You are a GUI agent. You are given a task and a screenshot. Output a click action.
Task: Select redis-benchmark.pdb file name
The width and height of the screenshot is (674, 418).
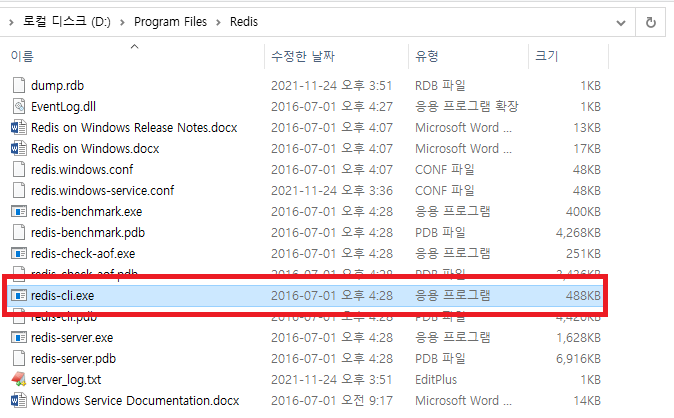pos(88,233)
